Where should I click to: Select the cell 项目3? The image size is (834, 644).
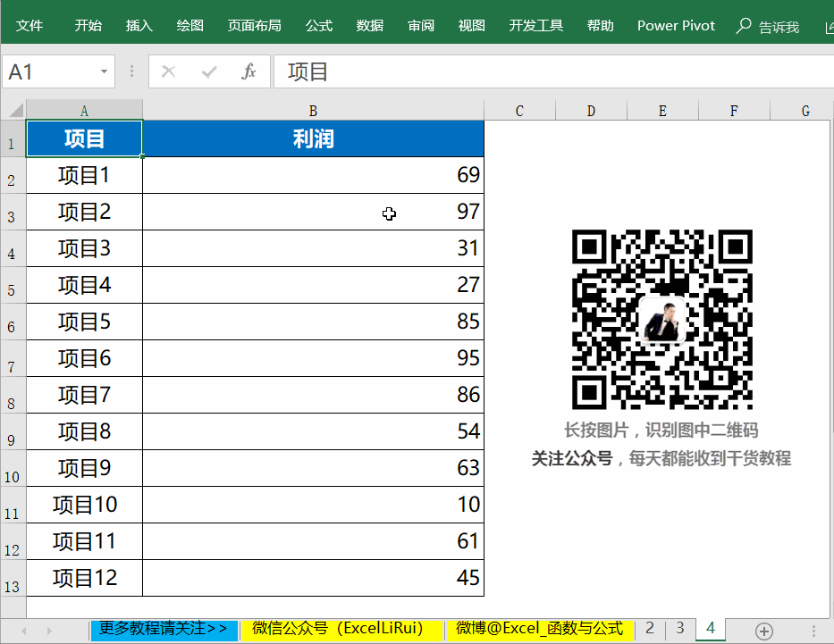84,248
